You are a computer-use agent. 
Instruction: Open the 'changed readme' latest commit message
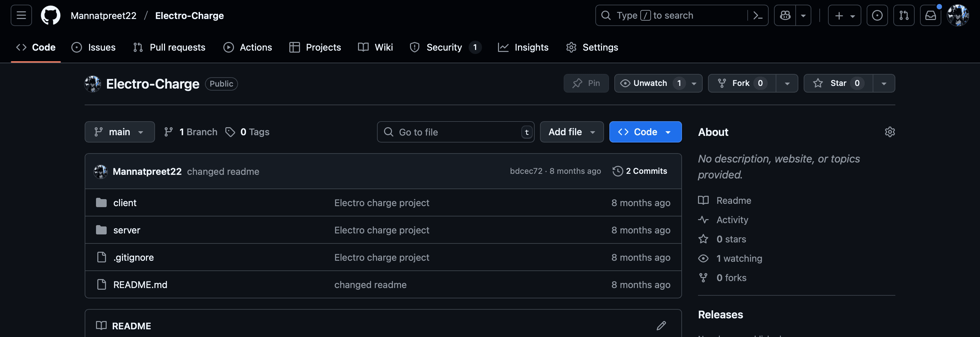click(223, 171)
